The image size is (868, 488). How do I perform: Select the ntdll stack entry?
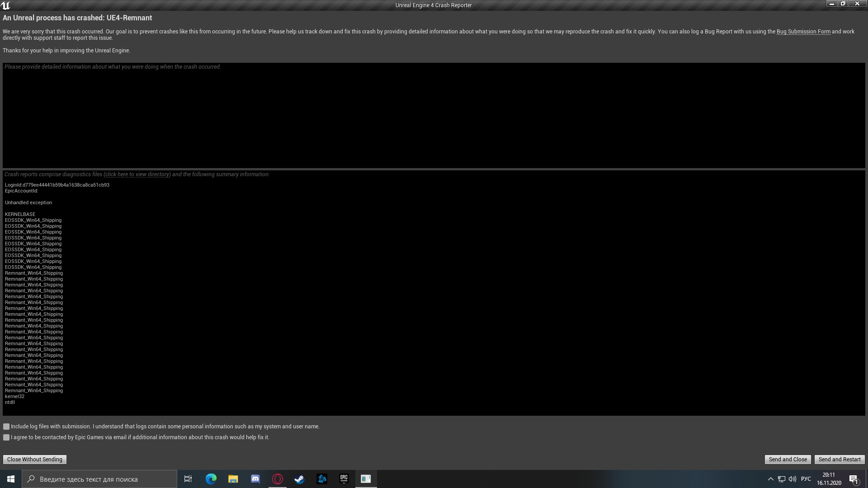[x=10, y=402]
